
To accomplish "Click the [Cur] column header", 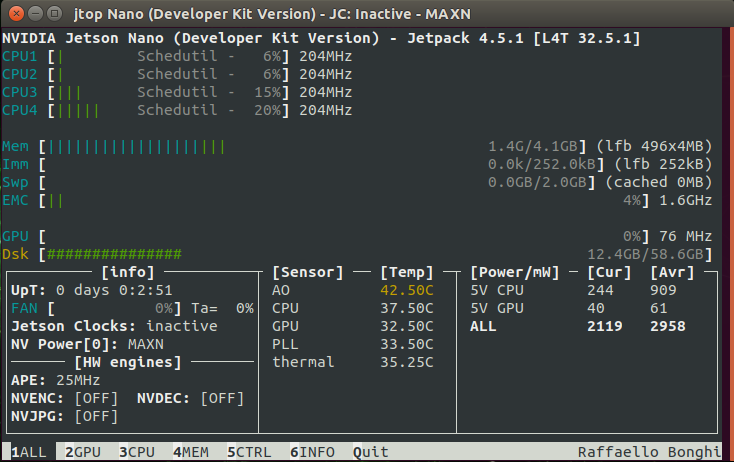I will [x=609, y=272].
